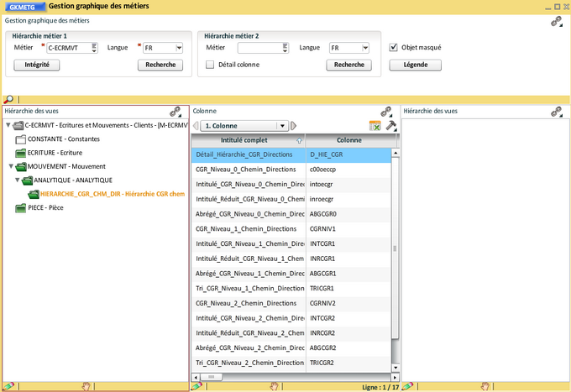The image size is (571, 392).
Task: Click the link icon in left Hiérarchie des vues
Action: (175, 111)
